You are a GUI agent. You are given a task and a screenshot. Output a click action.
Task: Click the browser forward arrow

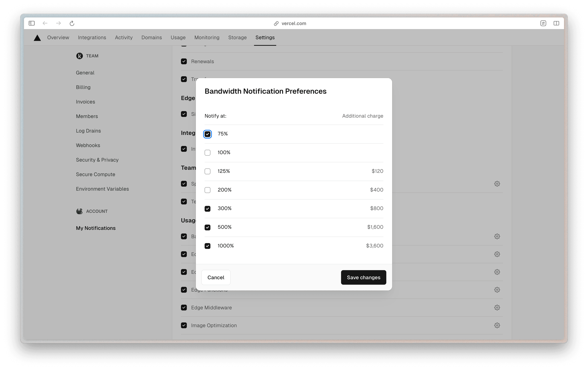58,23
